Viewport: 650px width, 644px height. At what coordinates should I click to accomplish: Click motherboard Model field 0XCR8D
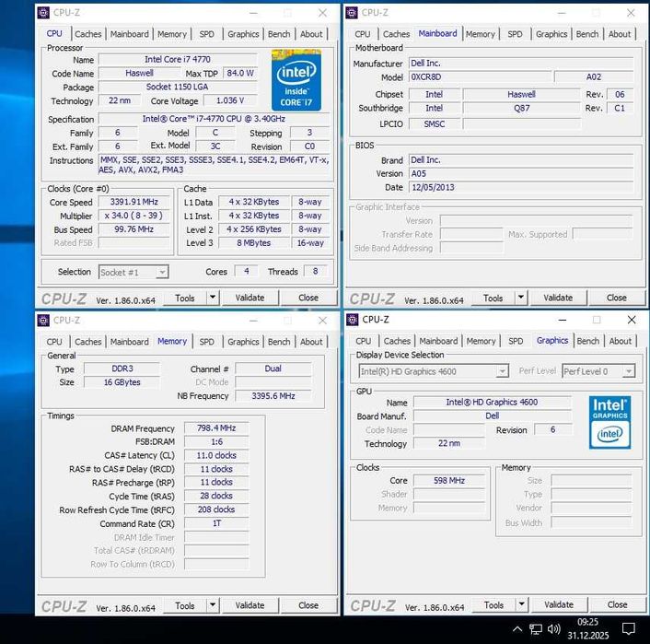(481, 77)
